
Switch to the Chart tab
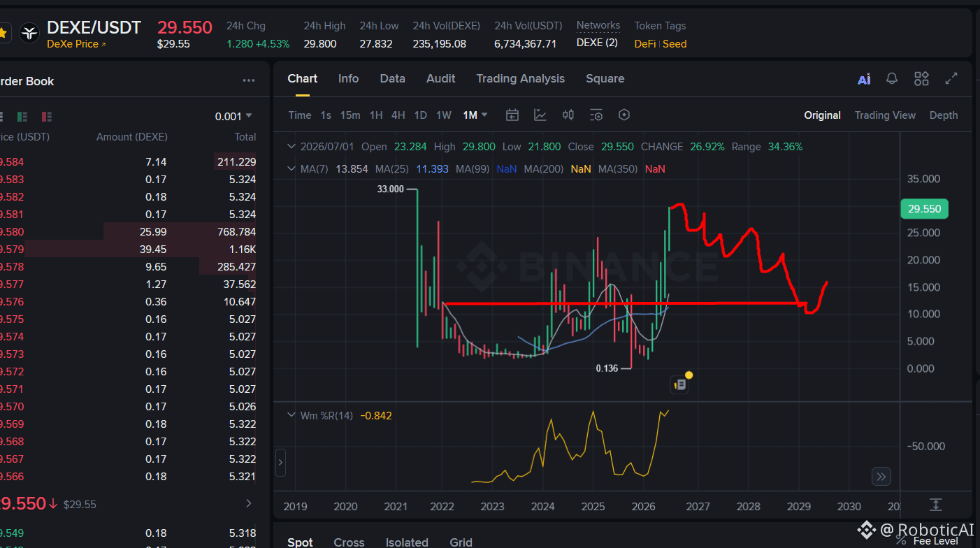[x=302, y=79]
